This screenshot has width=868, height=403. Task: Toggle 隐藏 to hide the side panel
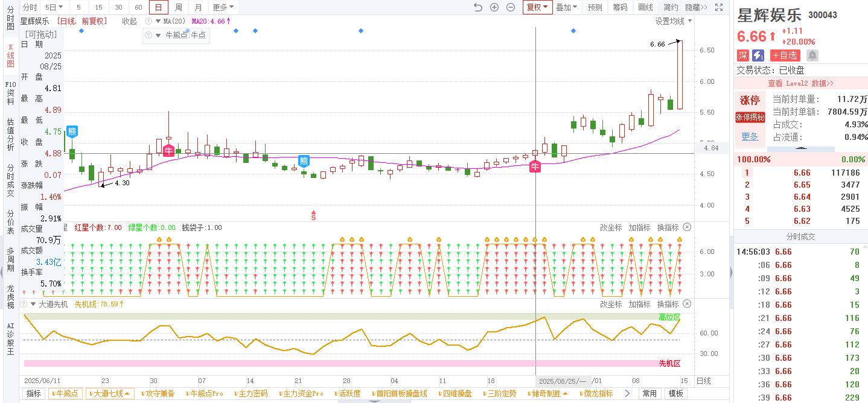[696, 7]
